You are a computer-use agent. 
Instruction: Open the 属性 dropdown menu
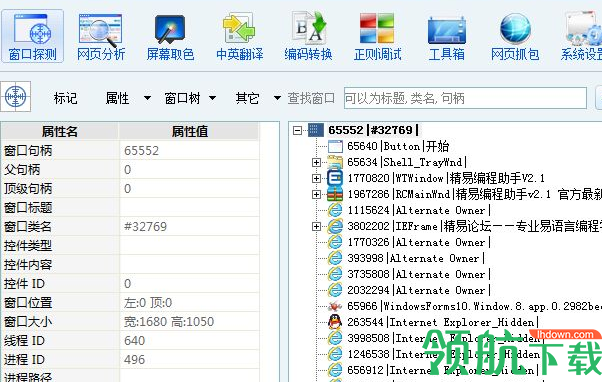[x=128, y=98]
